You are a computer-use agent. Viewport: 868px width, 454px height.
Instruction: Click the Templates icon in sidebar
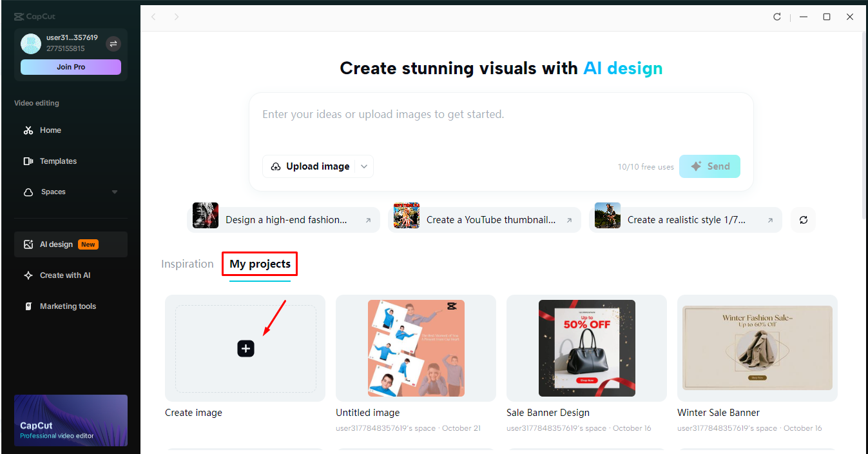pyautogui.click(x=28, y=161)
